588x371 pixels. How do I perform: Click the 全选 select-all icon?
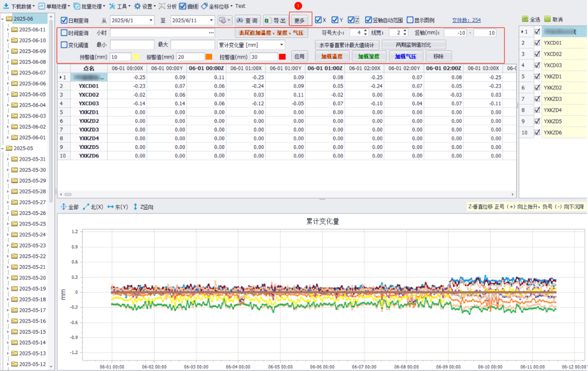click(x=525, y=19)
